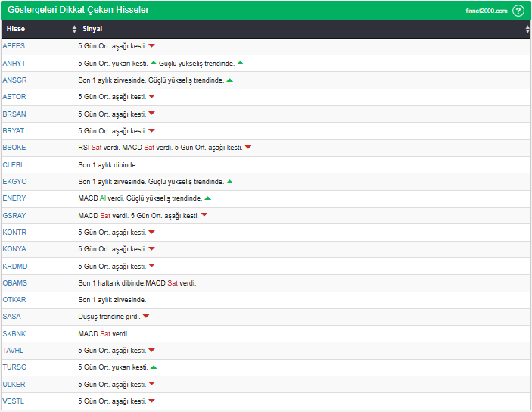Open the ANSGR stock link

click(x=14, y=80)
